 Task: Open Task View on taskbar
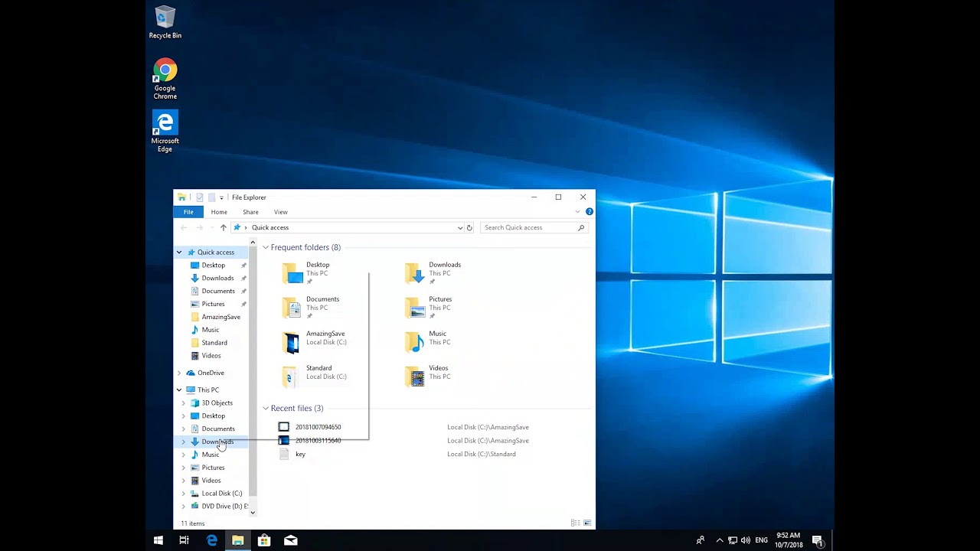click(184, 540)
